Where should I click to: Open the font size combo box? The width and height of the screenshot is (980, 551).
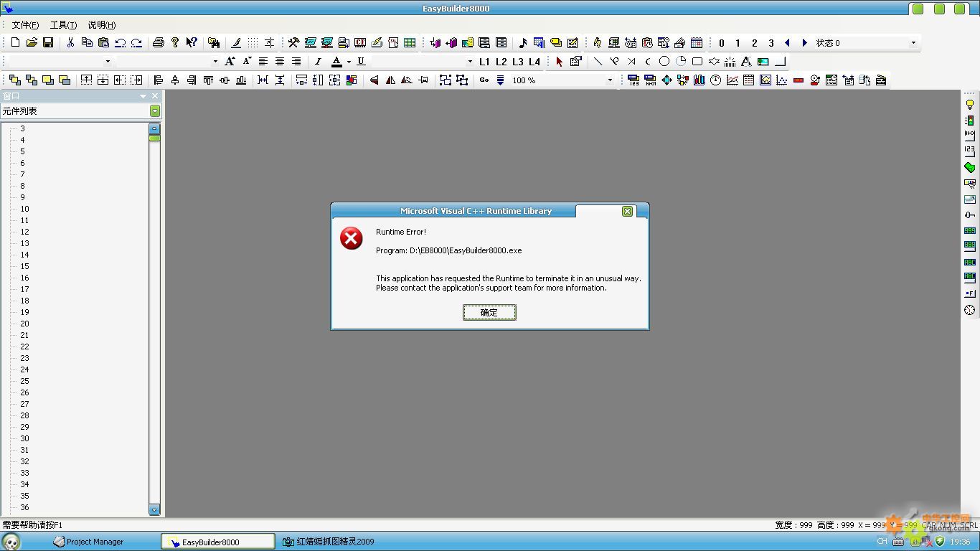(167, 62)
